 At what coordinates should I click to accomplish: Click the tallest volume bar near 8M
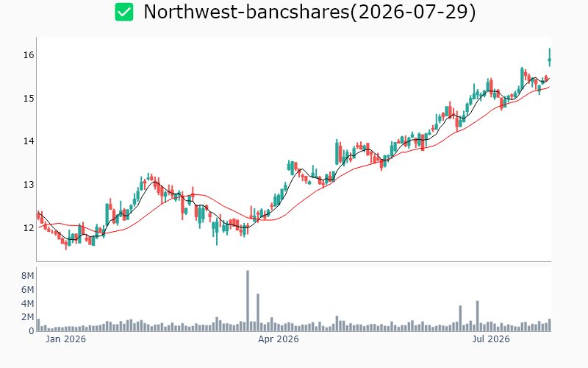(248, 301)
